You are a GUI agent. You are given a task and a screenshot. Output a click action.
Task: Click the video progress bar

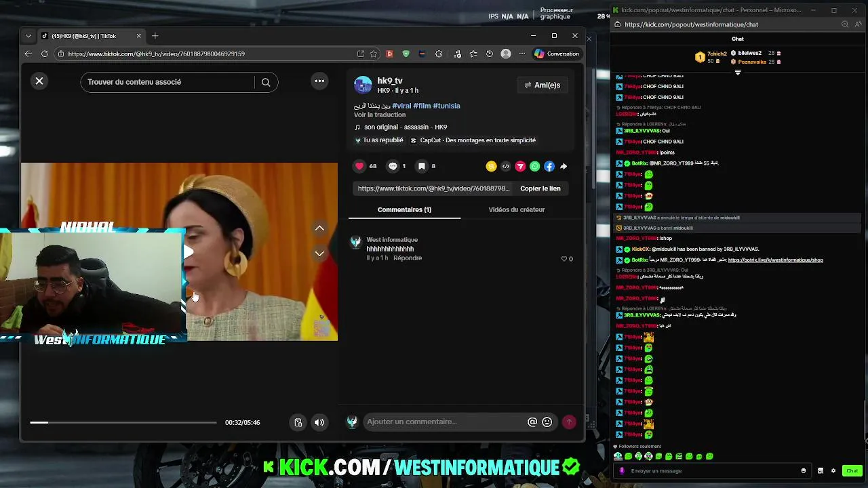123,422
